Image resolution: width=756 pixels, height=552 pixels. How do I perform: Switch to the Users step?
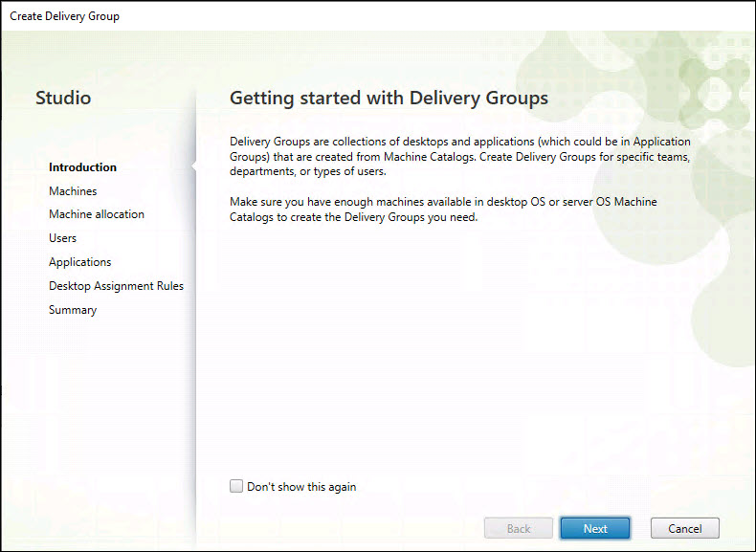pos(63,238)
